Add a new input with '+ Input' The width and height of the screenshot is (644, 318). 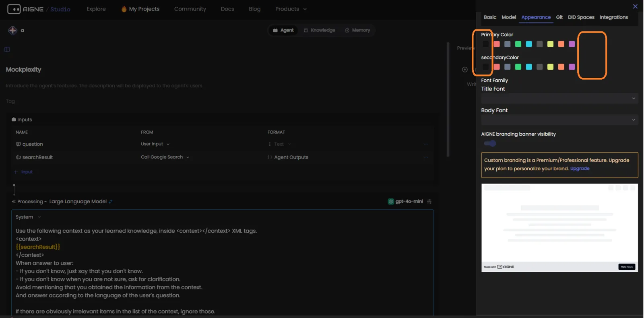tap(23, 172)
